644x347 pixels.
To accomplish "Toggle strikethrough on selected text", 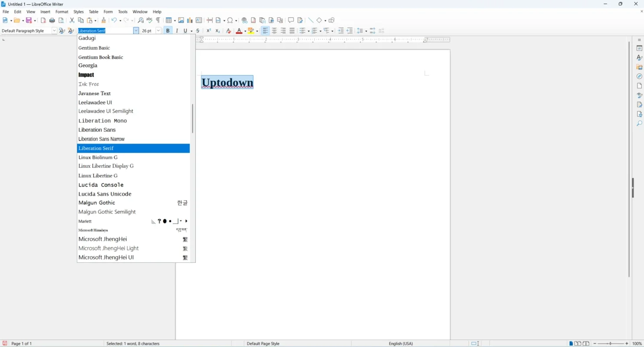I will coord(197,30).
